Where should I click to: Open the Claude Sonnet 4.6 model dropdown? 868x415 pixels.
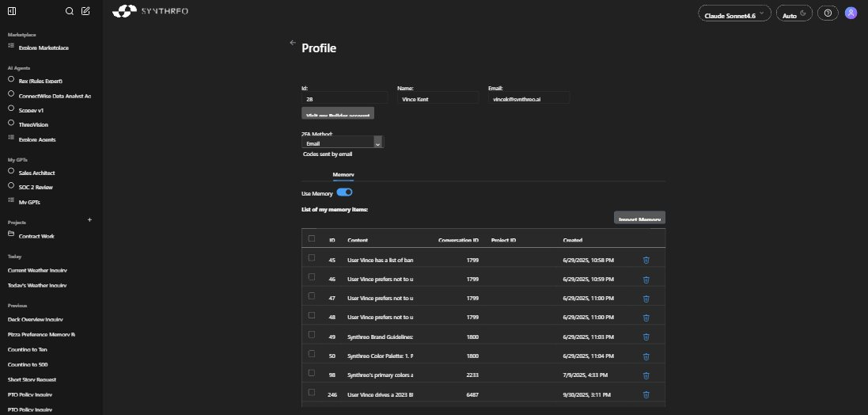pos(735,14)
